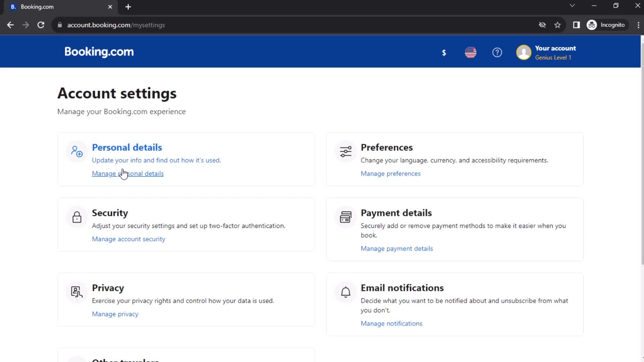
Task: Go back with the browser back arrow
Action: pos(10,25)
